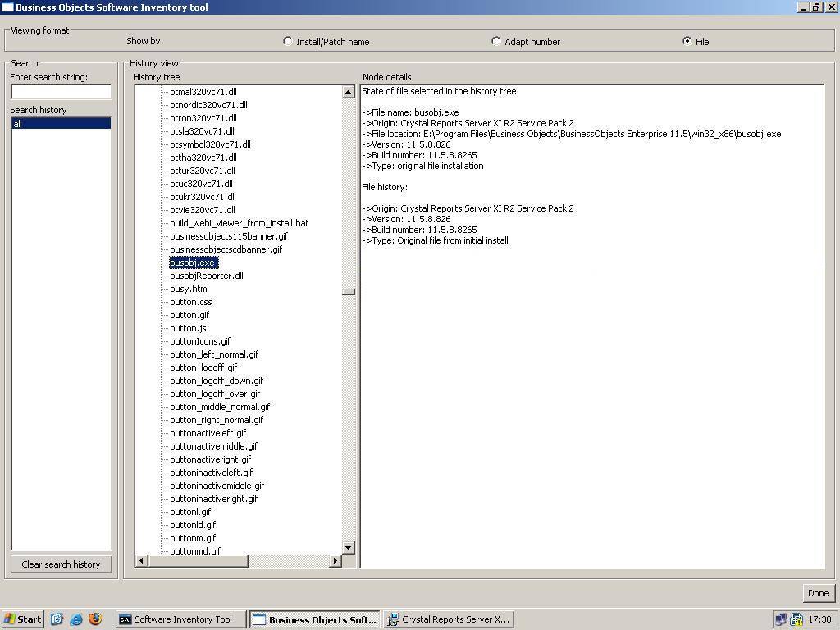Select buttonactiveright.gif file
The height and width of the screenshot is (630, 840).
[x=211, y=459]
